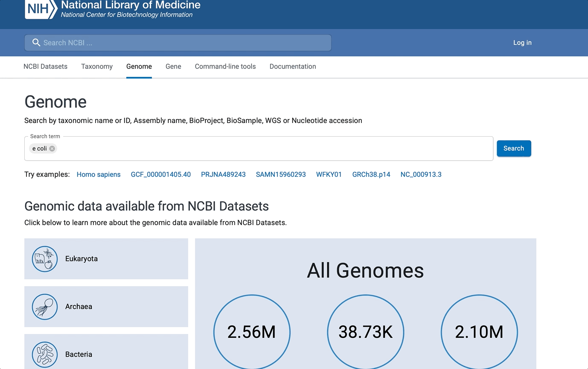Open the Log in link
This screenshot has width=588, height=369.
[522, 43]
